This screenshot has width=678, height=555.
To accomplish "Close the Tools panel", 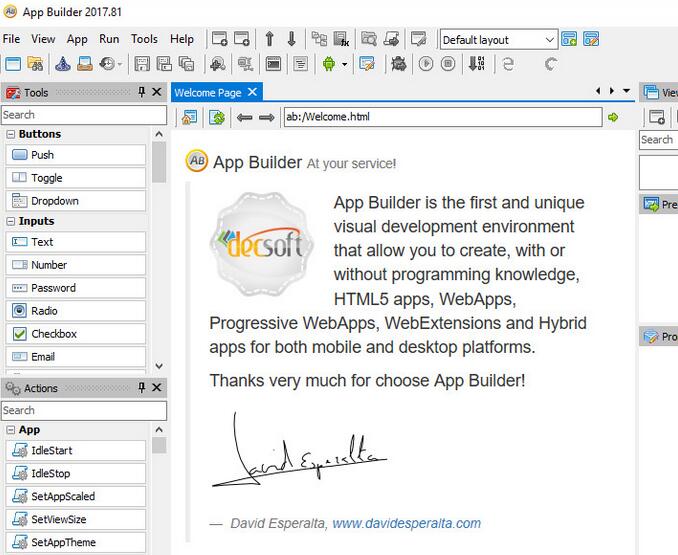I will pyautogui.click(x=157, y=92).
